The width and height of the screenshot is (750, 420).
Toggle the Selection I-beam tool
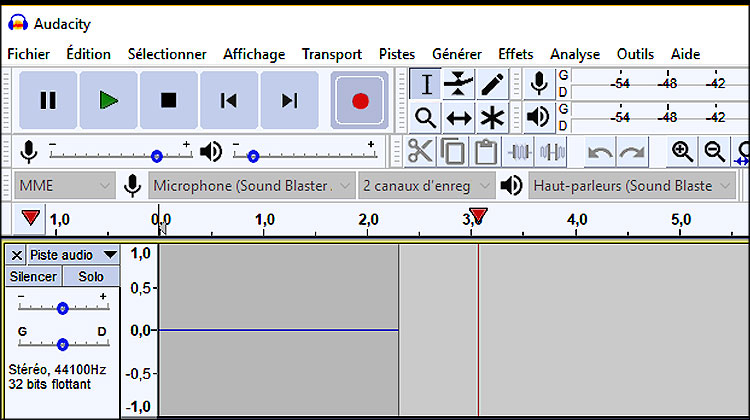point(425,84)
